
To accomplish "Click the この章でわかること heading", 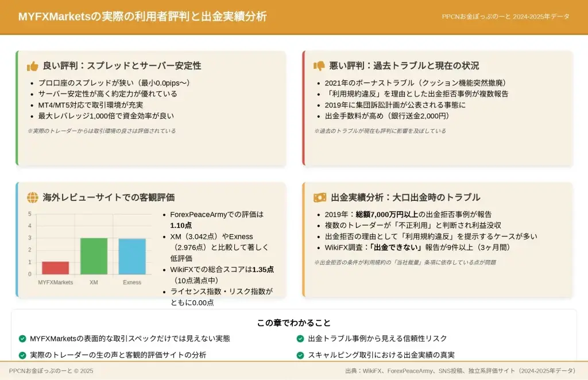I will (x=293, y=323).
